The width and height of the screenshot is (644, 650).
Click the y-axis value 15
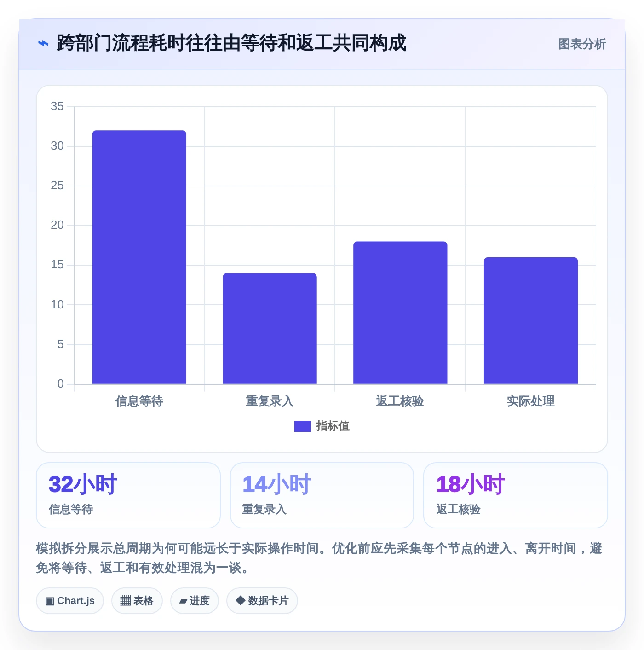[x=57, y=265]
